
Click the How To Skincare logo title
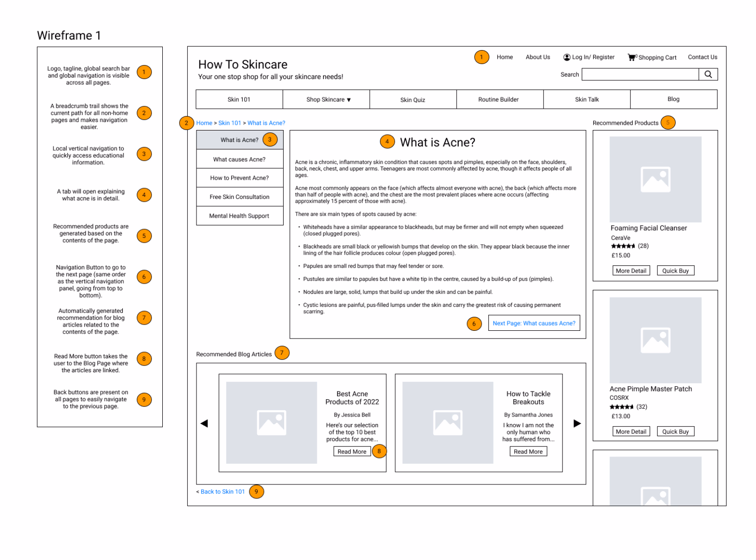pos(243,65)
